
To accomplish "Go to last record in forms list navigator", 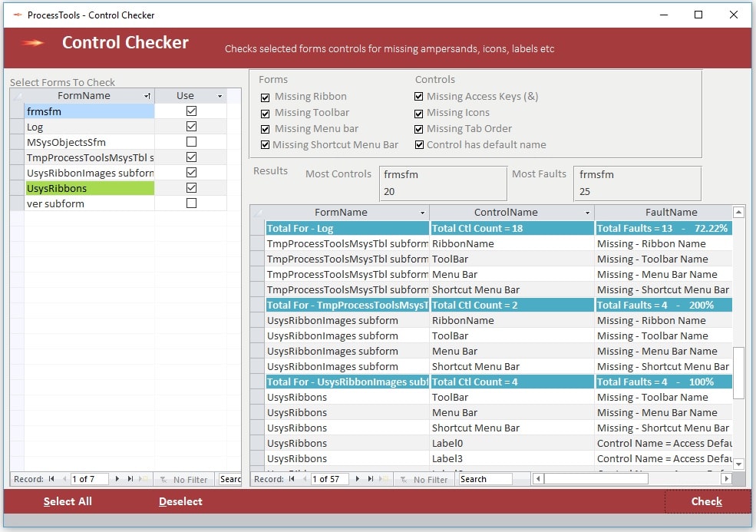I will click(130, 479).
